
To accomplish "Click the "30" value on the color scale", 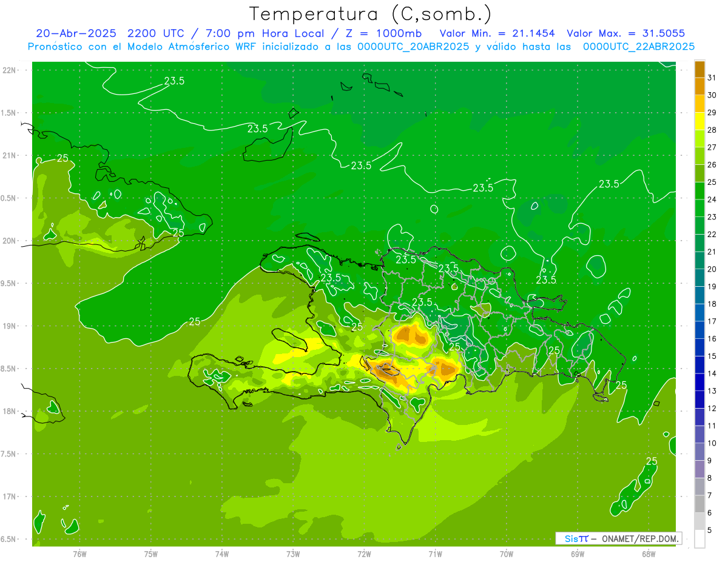I will pos(712,95).
